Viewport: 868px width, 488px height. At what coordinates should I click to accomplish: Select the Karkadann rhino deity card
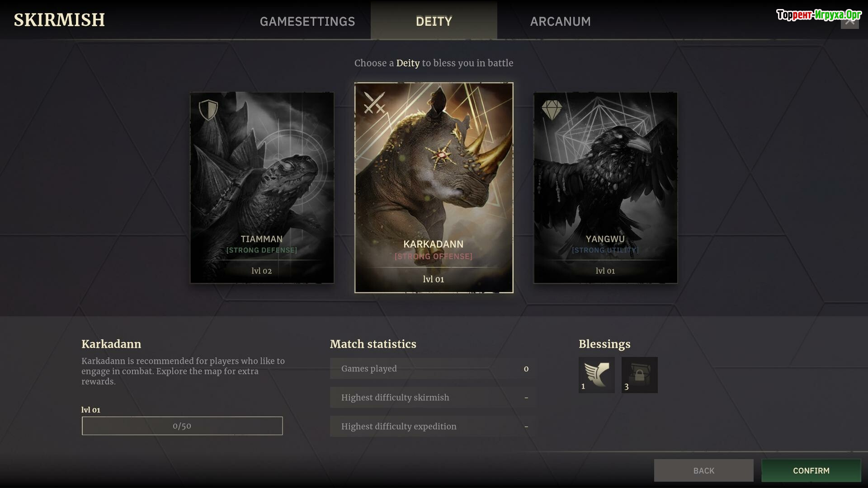tap(434, 188)
